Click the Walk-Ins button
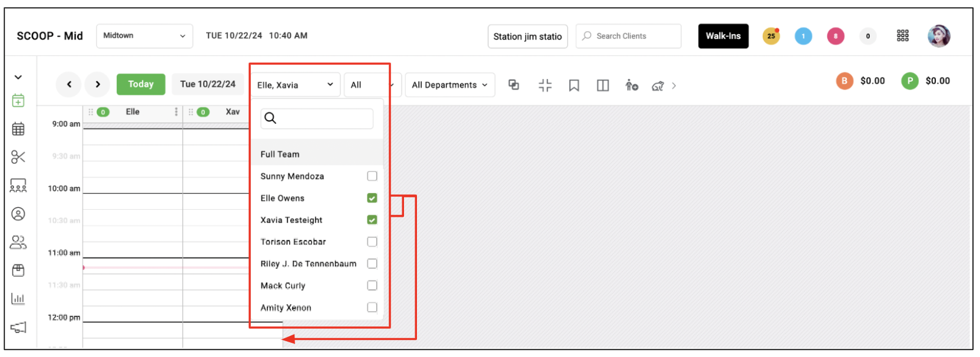 (723, 36)
